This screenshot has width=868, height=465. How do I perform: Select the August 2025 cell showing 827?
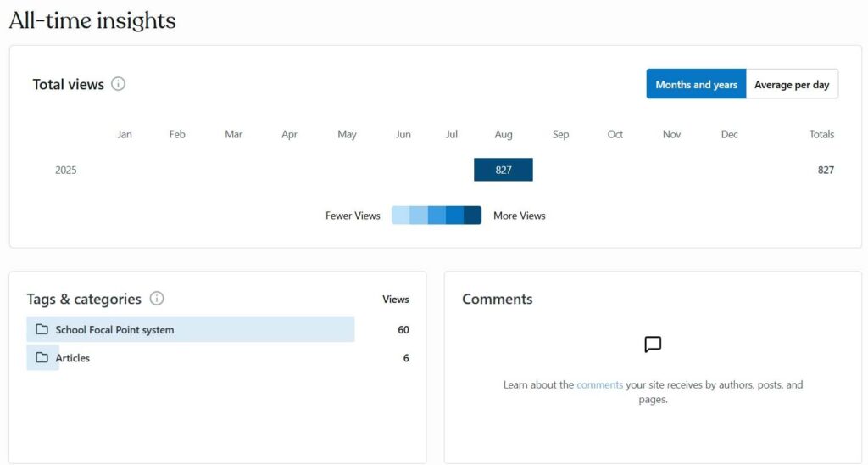coord(504,170)
